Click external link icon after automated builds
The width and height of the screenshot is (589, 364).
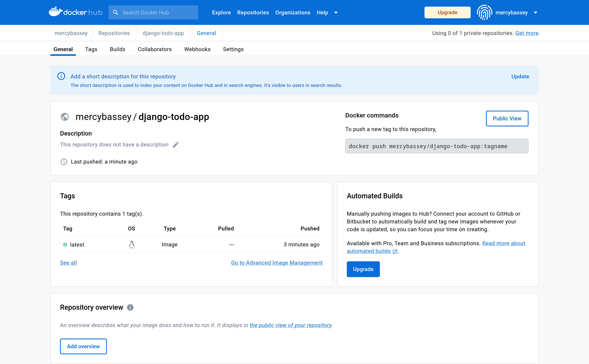click(395, 251)
